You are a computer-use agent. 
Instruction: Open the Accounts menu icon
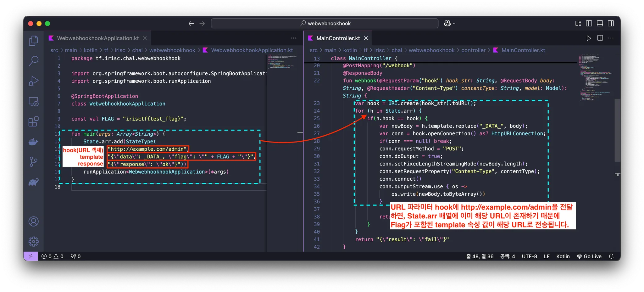(x=33, y=222)
